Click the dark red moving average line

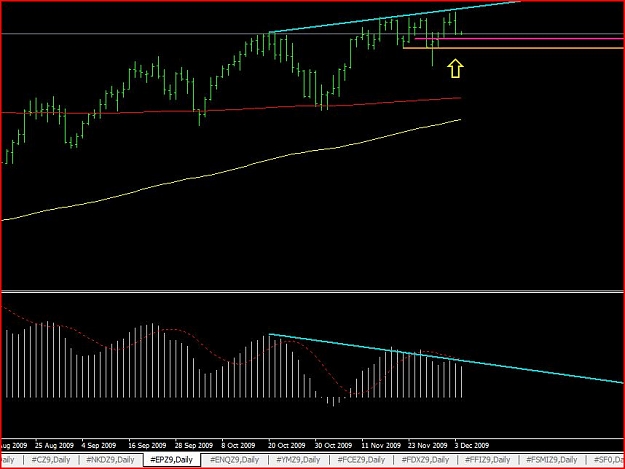(231, 108)
